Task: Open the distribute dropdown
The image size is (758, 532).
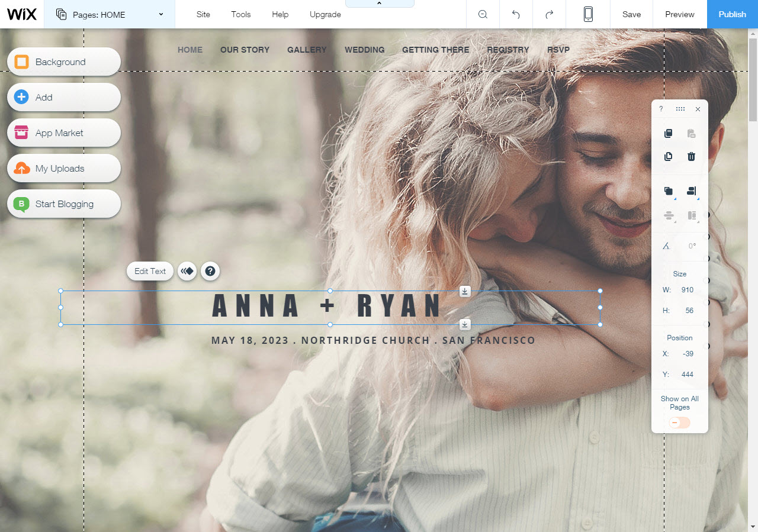Action: 669,216
